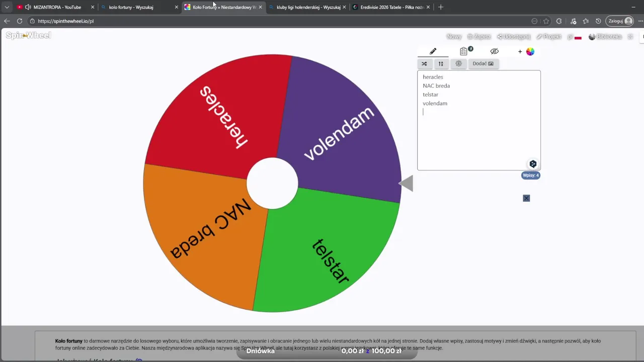
Task: Open the color wheel theme picker
Action: click(530, 51)
